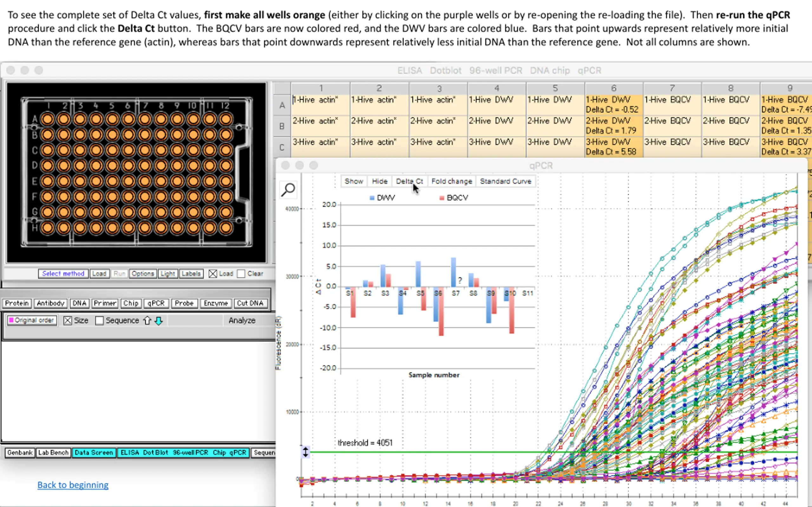Click the blue DWV legend marker
The height and width of the screenshot is (507, 812).
point(372,198)
